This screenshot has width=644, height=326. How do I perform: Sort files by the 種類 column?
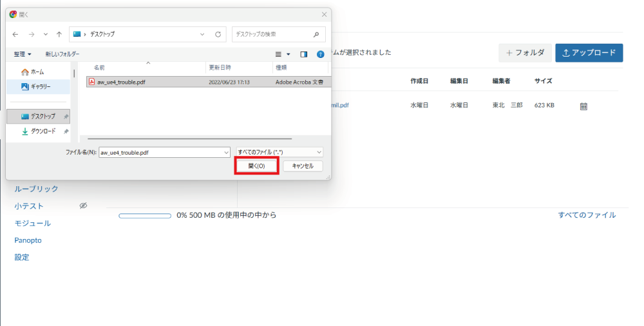[x=281, y=68]
